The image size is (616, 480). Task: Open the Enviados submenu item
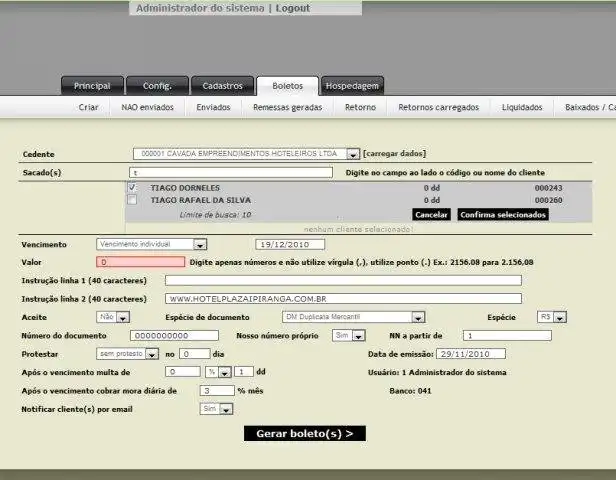(x=213, y=107)
